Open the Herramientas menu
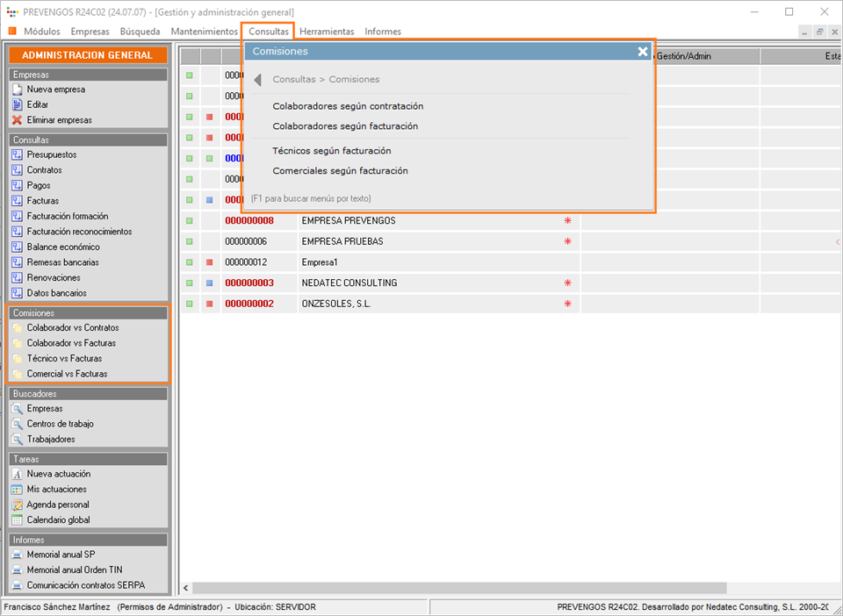The height and width of the screenshot is (616, 843). coord(327,32)
